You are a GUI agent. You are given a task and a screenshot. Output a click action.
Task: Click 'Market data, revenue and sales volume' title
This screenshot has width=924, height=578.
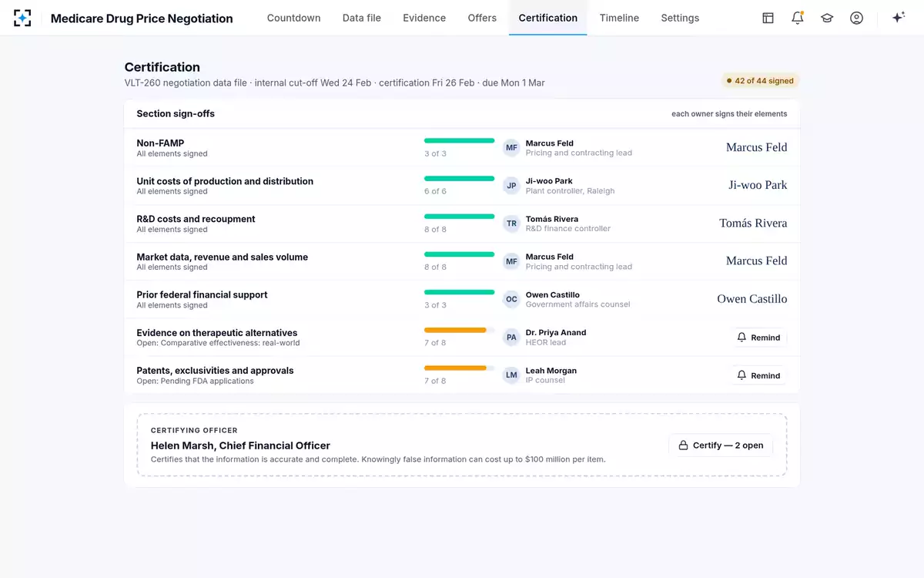coord(222,257)
